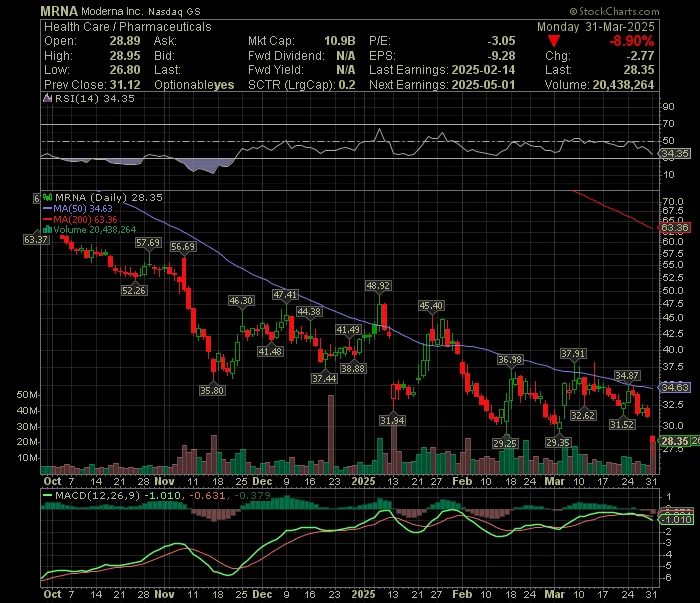Click the Chg value -2.77
Viewport: 700px width, 603px height.
(640, 56)
